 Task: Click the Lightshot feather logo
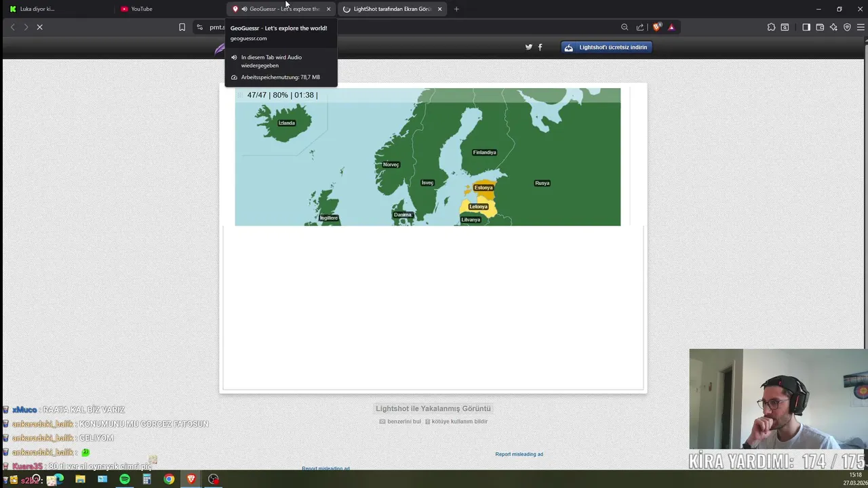pos(220,48)
